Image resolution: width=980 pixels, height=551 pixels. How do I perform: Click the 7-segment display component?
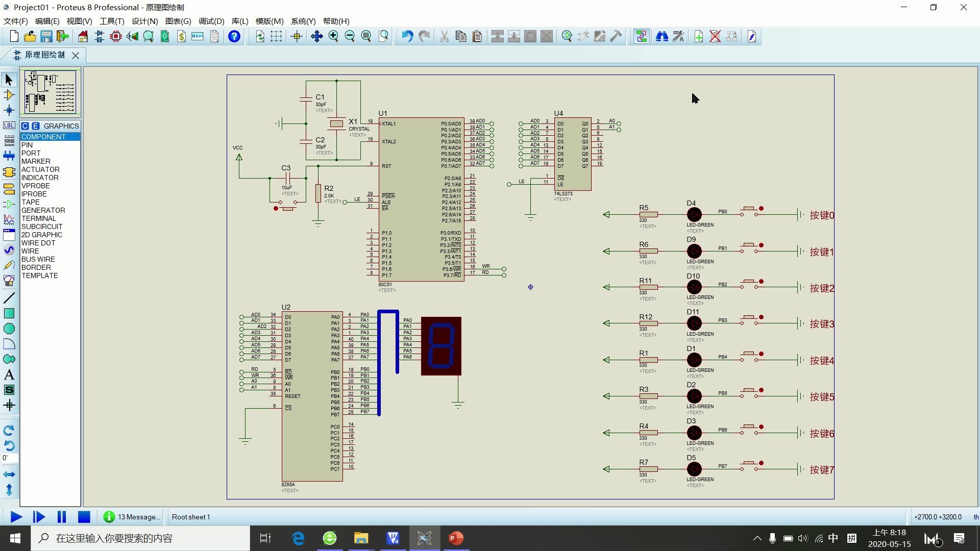(x=441, y=346)
